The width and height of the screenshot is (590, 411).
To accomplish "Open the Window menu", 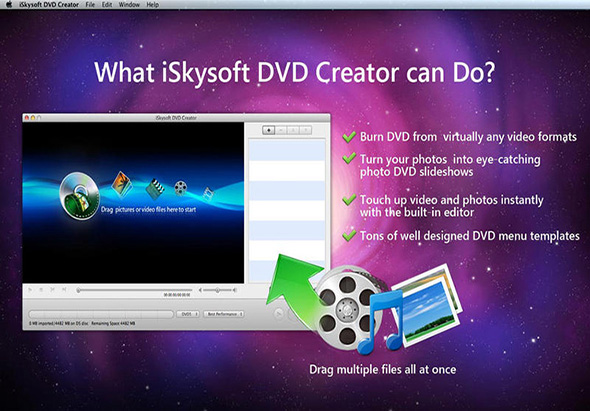I will (129, 5).
